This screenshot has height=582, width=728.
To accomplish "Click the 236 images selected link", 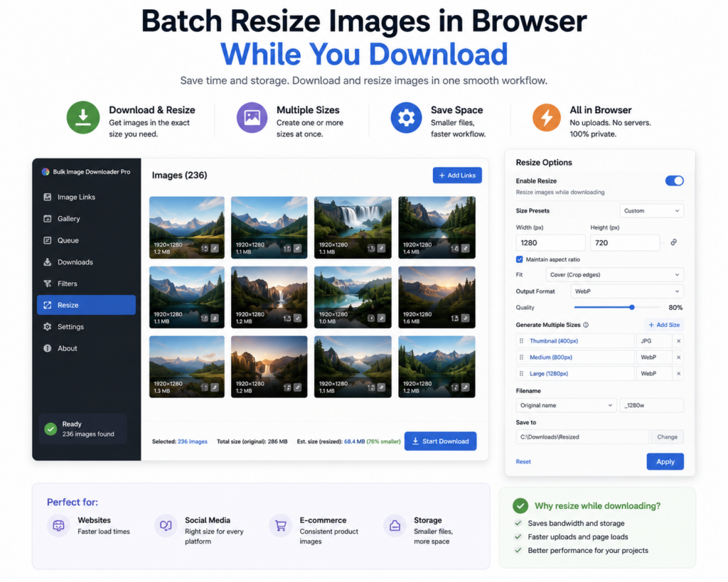I will [x=192, y=442].
